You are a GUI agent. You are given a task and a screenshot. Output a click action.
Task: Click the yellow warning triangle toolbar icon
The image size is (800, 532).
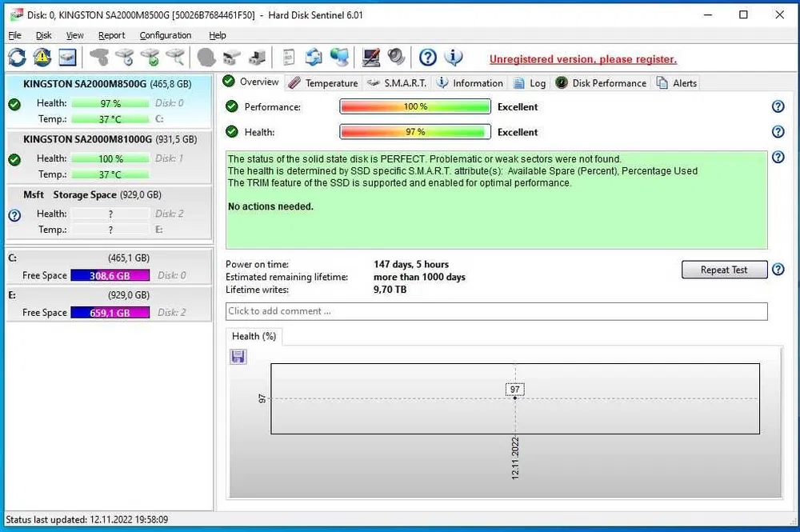(42, 57)
